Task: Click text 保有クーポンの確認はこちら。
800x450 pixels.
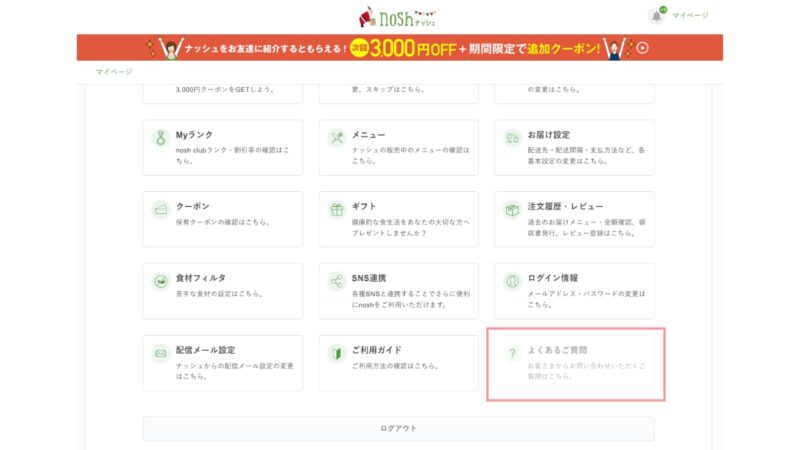Action: coord(223,222)
